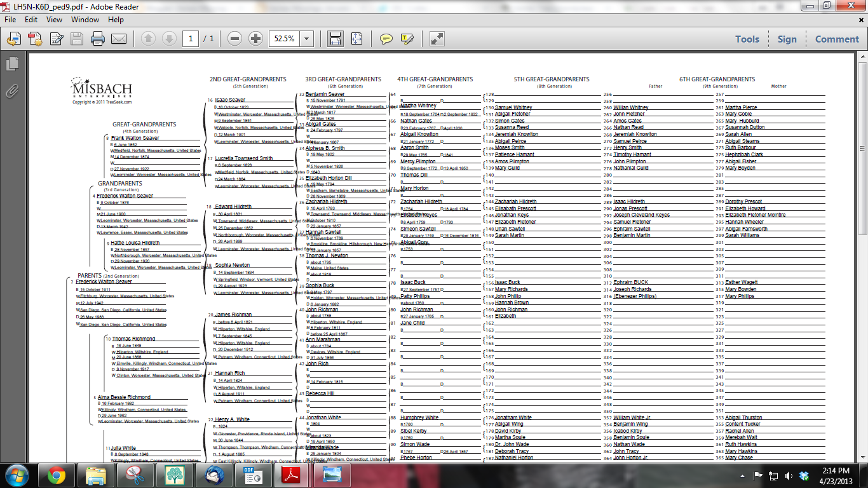Toggle Fit Width scrolling mode icon

(336, 39)
